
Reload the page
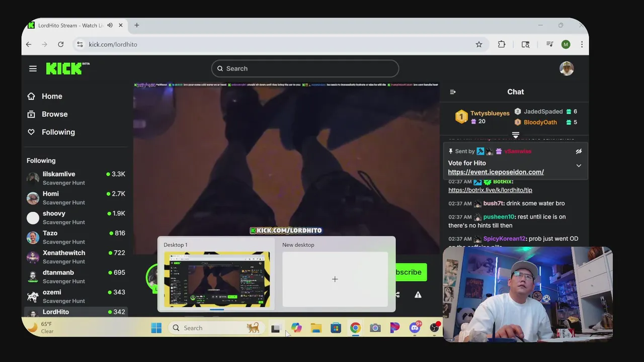[60, 44]
